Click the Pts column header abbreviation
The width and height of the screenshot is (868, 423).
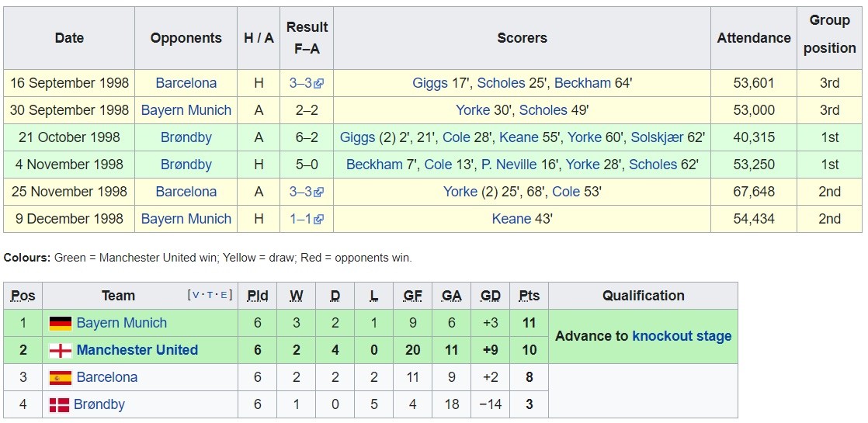point(529,296)
